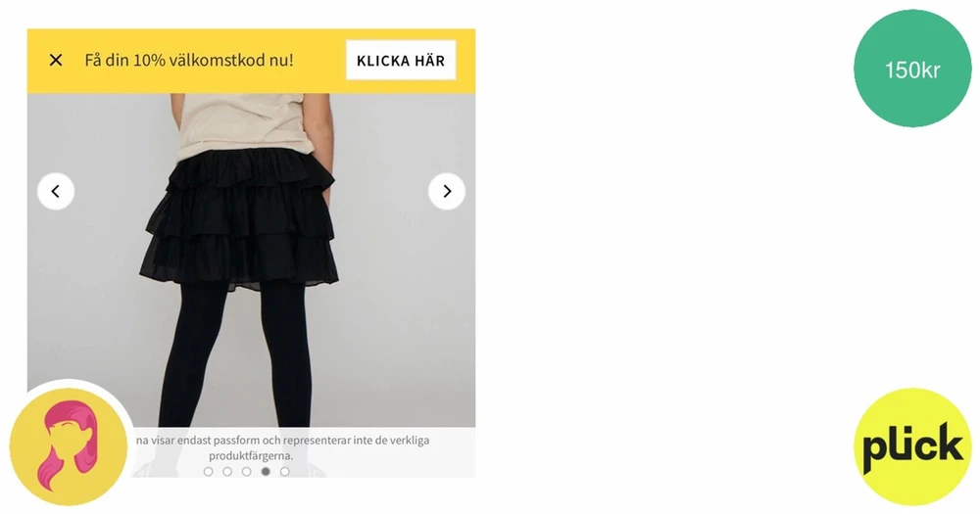Click the yellow plick logo
This screenshot has width=980, height=514.
point(912,445)
